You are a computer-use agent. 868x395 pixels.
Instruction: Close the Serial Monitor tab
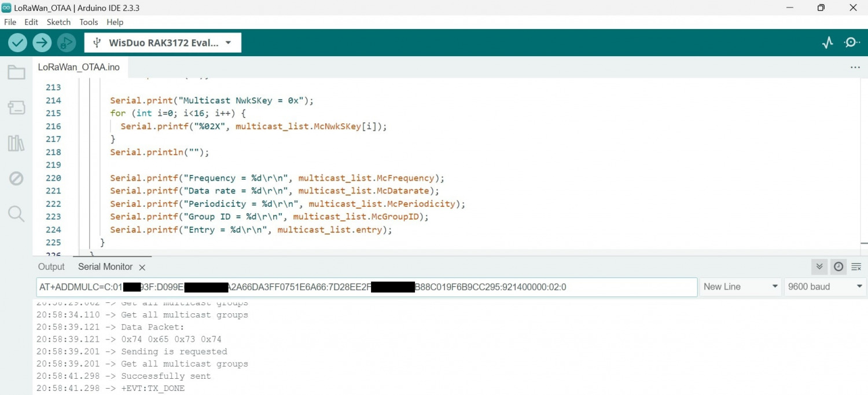[x=142, y=267]
